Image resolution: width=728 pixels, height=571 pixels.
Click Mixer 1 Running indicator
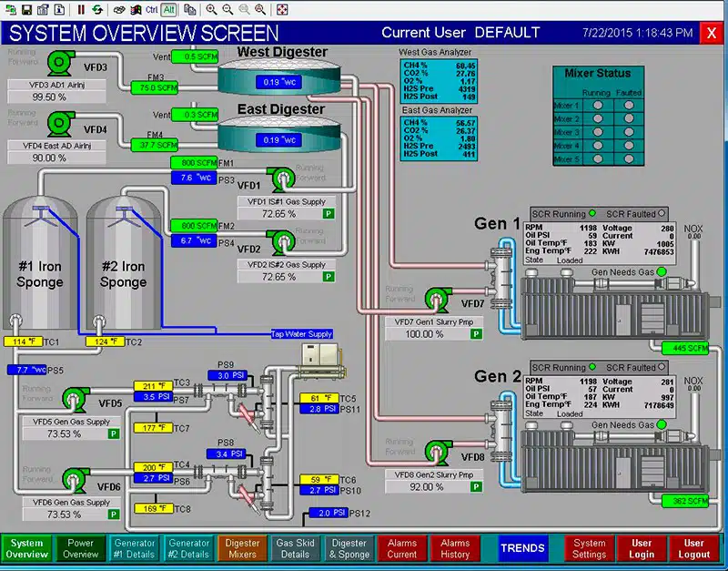click(597, 105)
